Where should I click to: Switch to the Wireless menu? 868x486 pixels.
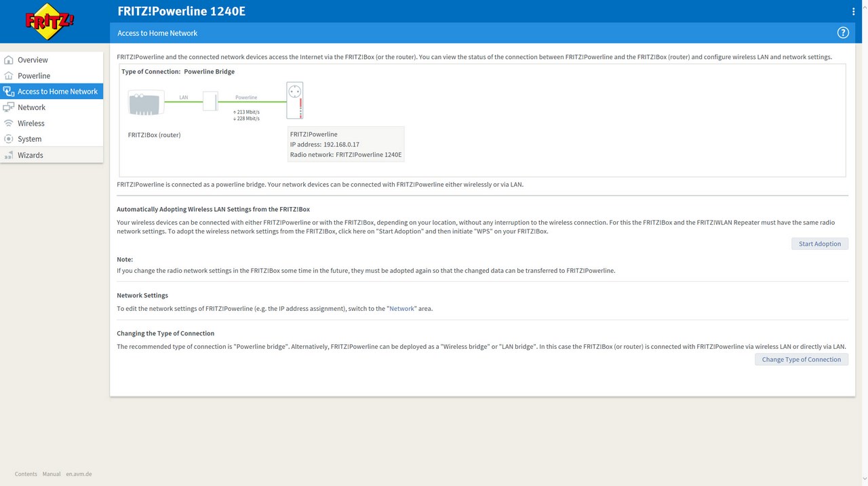tap(52, 123)
